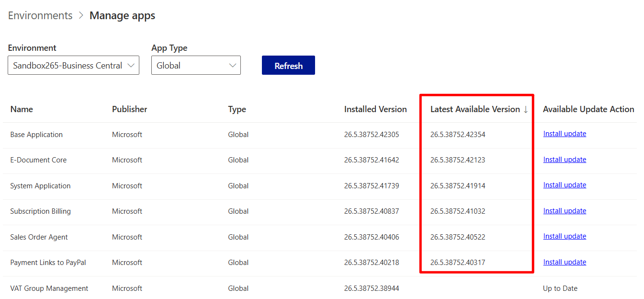Click latest version 26.5.38752.42123
The image size is (644, 299).
458,160
